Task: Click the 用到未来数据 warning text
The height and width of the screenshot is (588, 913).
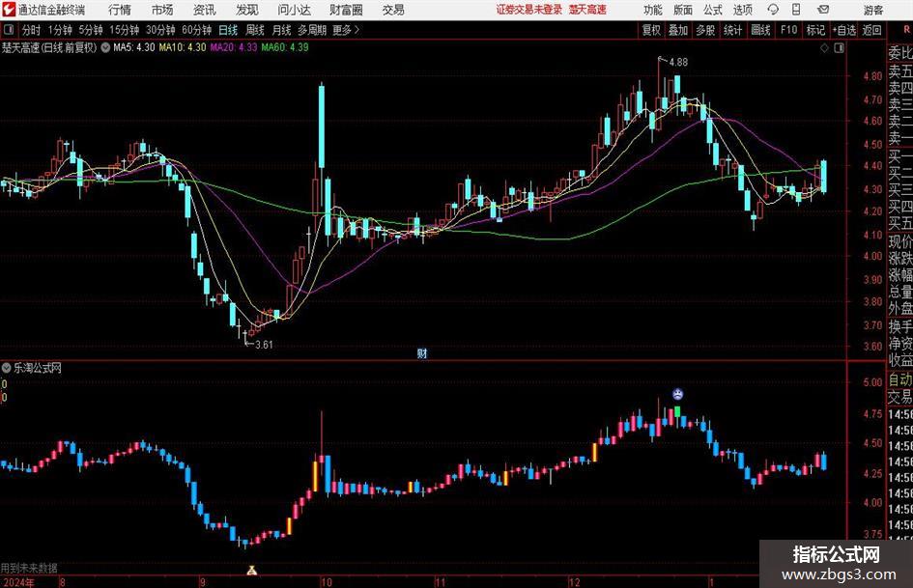Action: (x=29, y=568)
